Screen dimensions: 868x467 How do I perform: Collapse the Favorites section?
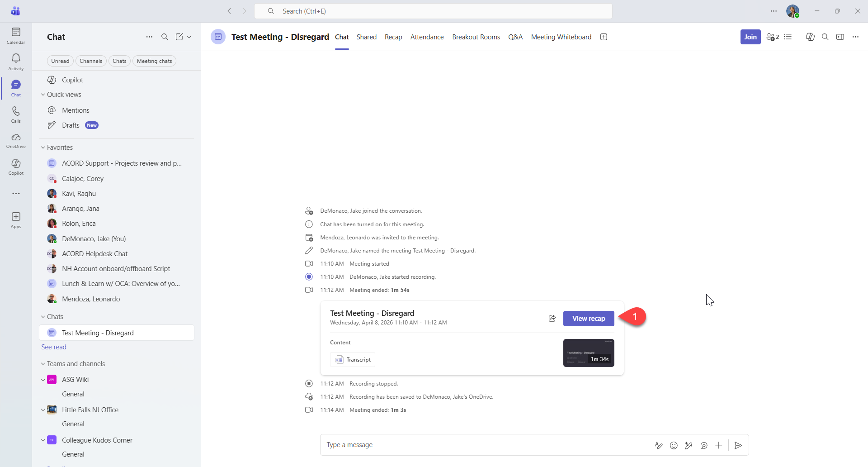click(43, 148)
